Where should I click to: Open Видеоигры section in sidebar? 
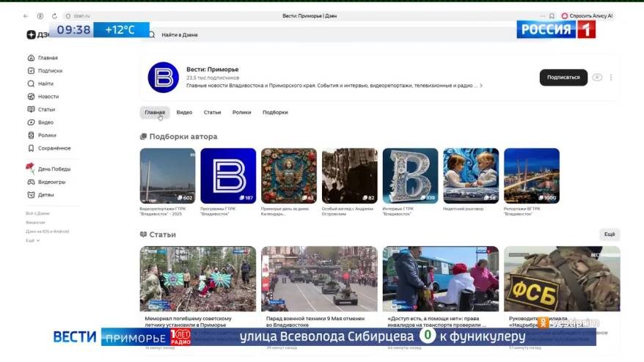click(46, 182)
